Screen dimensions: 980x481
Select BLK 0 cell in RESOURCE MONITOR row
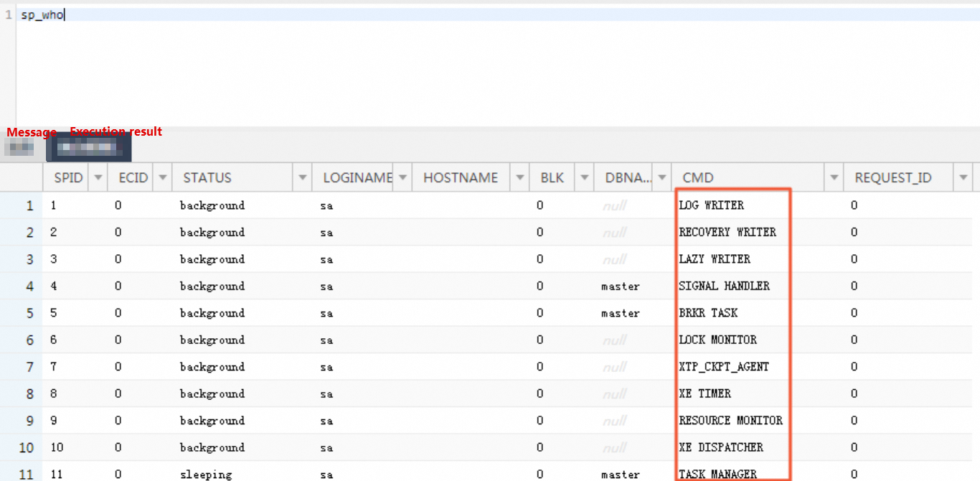tap(562, 421)
